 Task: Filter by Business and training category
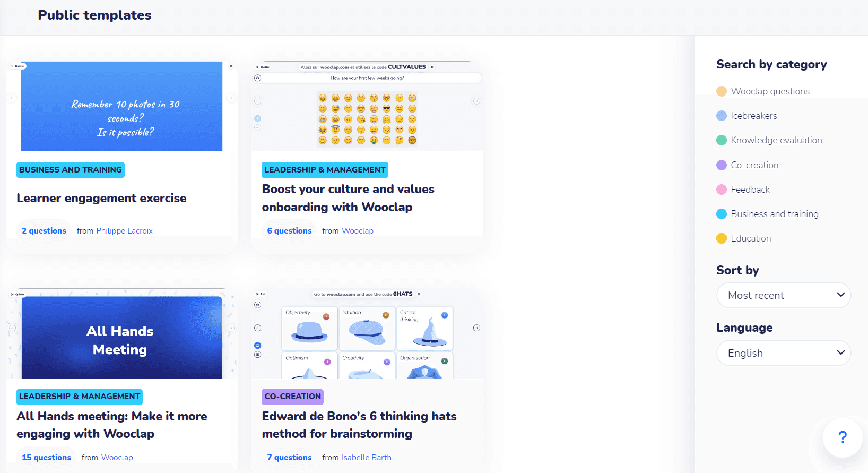point(767,214)
